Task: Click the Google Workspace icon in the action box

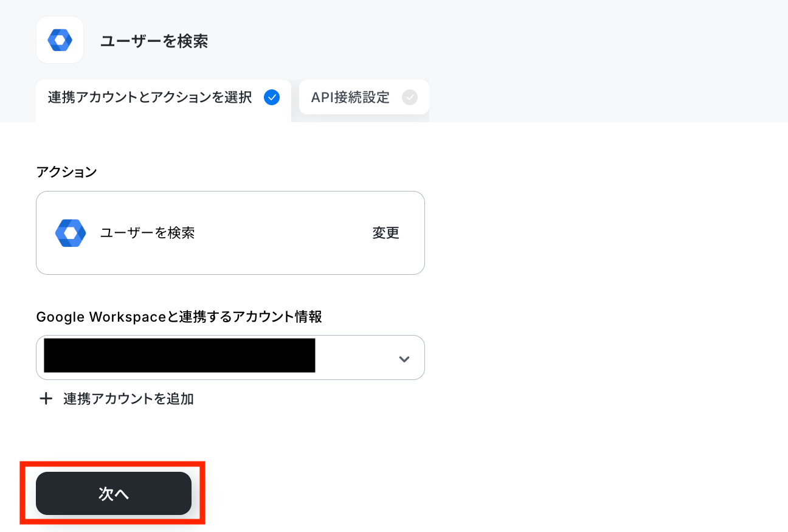Action: coord(71,233)
